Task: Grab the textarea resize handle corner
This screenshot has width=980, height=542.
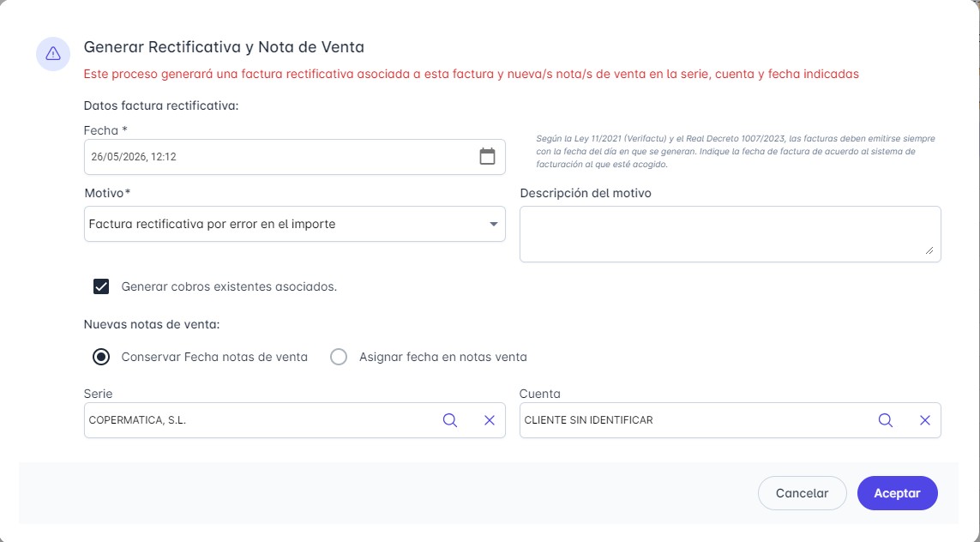Action: [929, 250]
